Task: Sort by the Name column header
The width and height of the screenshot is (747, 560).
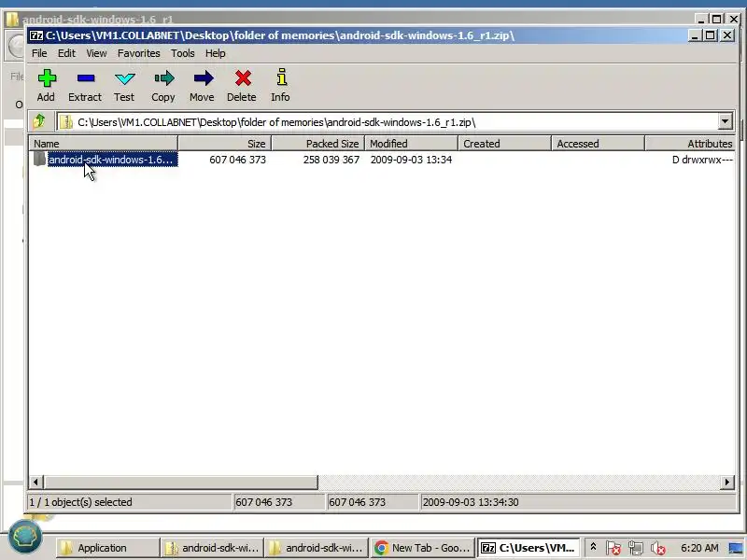Action: coord(104,144)
